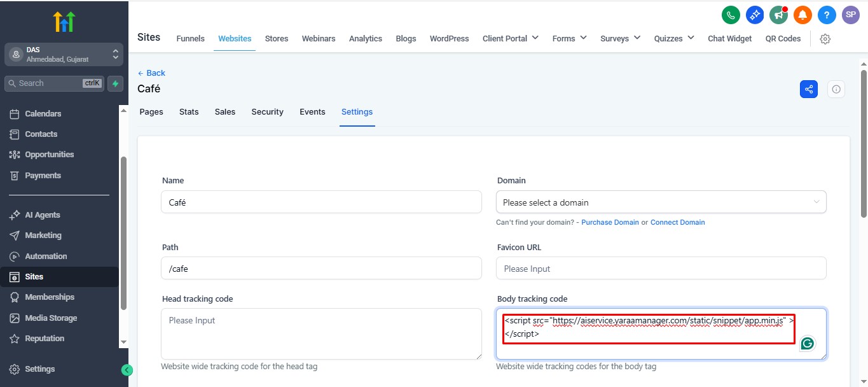Switch to the QR Codes tab
868x387 pixels.
click(x=783, y=39)
